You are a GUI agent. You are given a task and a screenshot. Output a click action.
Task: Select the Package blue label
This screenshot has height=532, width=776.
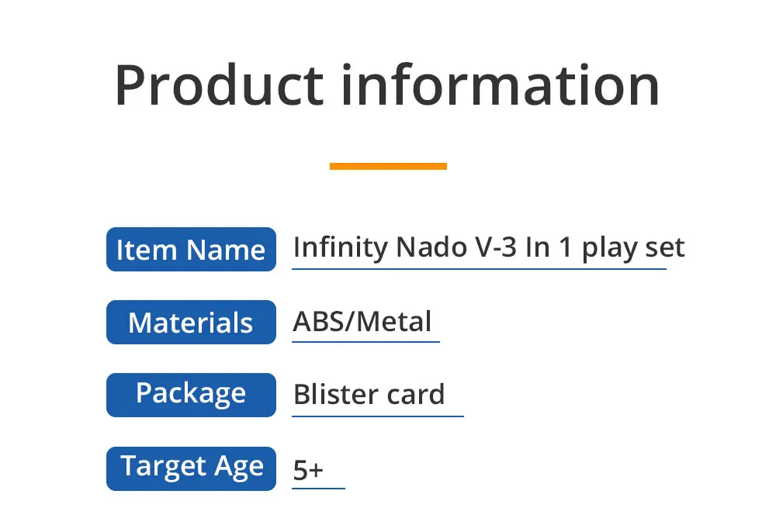point(191,395)
